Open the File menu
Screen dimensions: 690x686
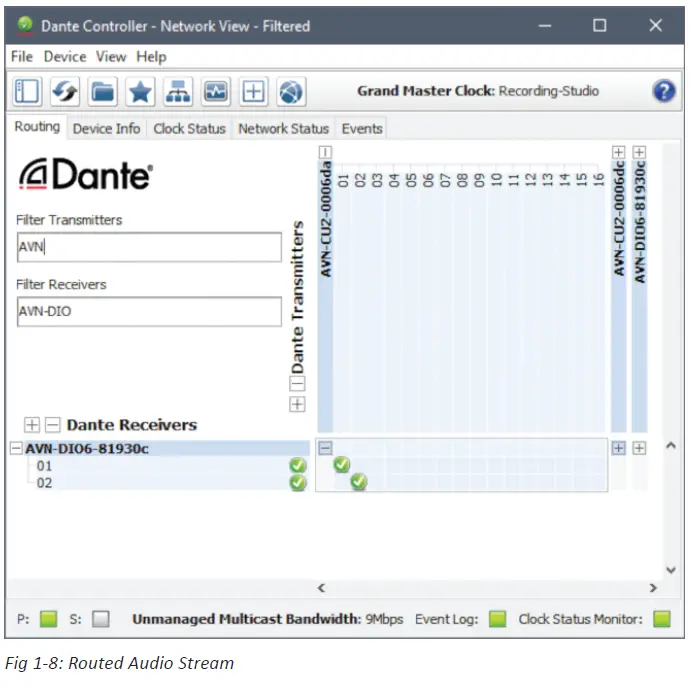click(x=22, y=57)
